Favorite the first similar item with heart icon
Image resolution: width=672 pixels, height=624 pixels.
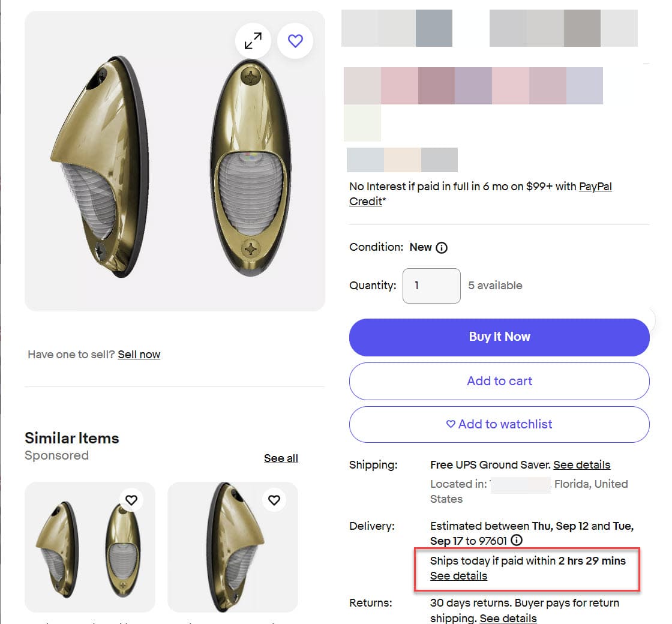coord(131,500)
